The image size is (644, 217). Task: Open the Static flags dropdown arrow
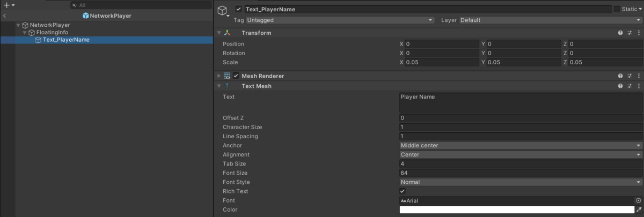click(x=640, y=9)
